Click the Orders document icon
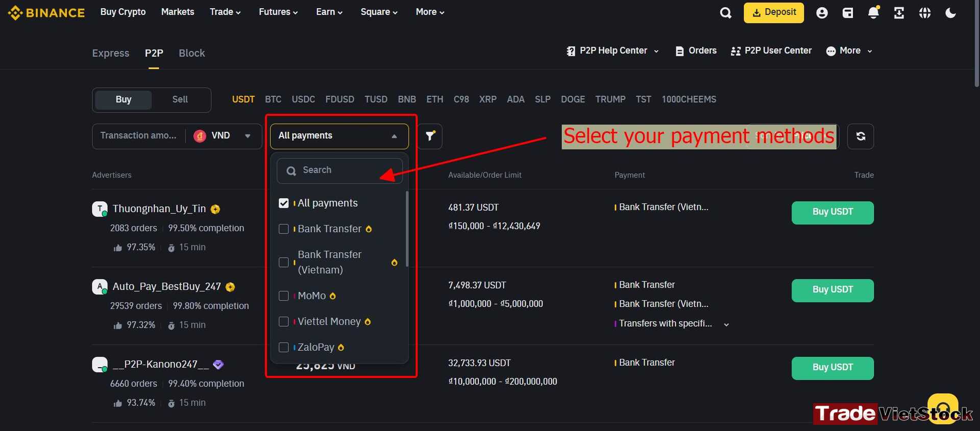 coord(679,51)
